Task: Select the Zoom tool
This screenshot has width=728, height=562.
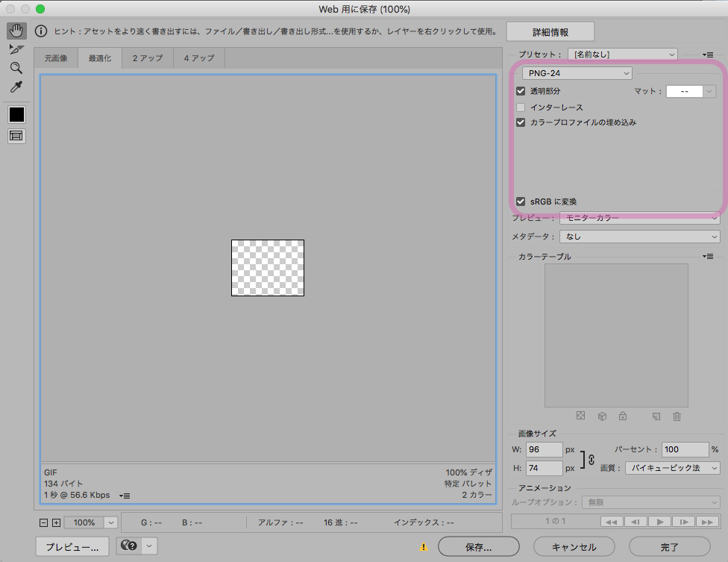Action: tap(16, 68)
